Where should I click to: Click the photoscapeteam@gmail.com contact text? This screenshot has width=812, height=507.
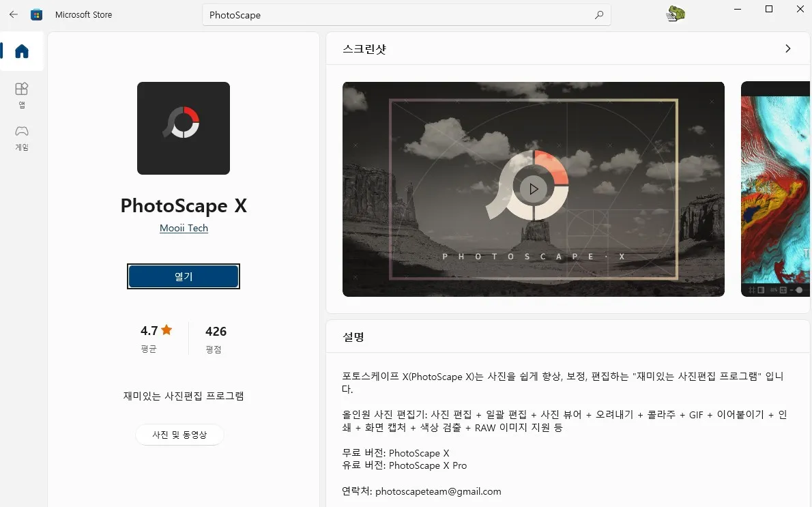pyautogui.click(x=438, y=491)
